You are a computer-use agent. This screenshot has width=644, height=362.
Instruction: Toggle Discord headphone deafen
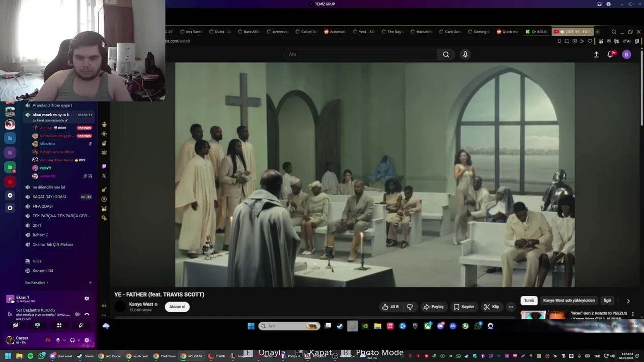tap(72, 340)
